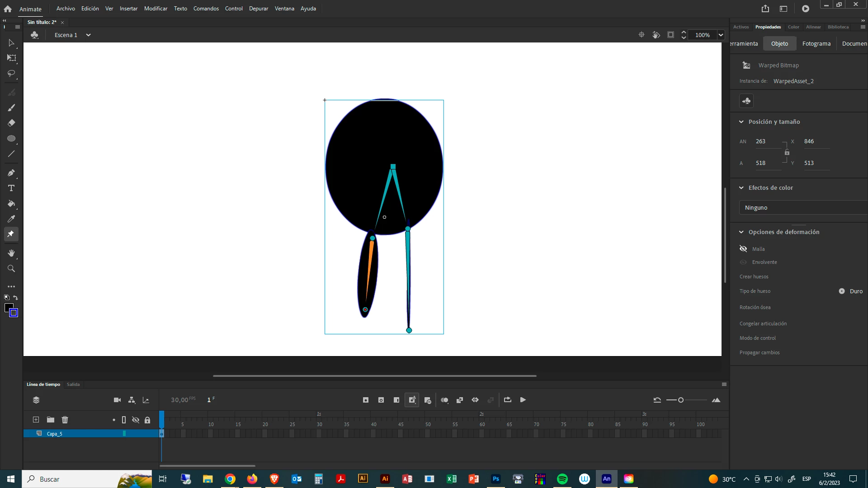Click the timeline camera icon
The height and width of the screenshot is (488, 868).
click(117, 400)
